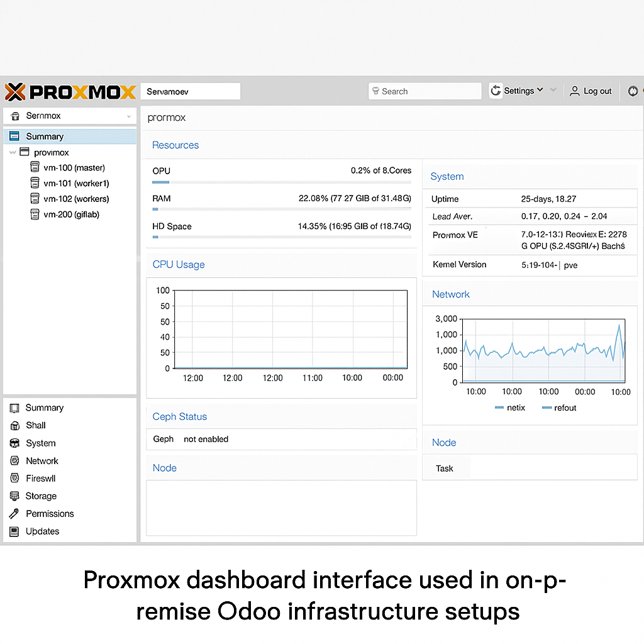Image resolution: width=644 pixels, height=644 pixels.
Task: Select vm-200 (giflab)
Action: click(x=72, y=215)
